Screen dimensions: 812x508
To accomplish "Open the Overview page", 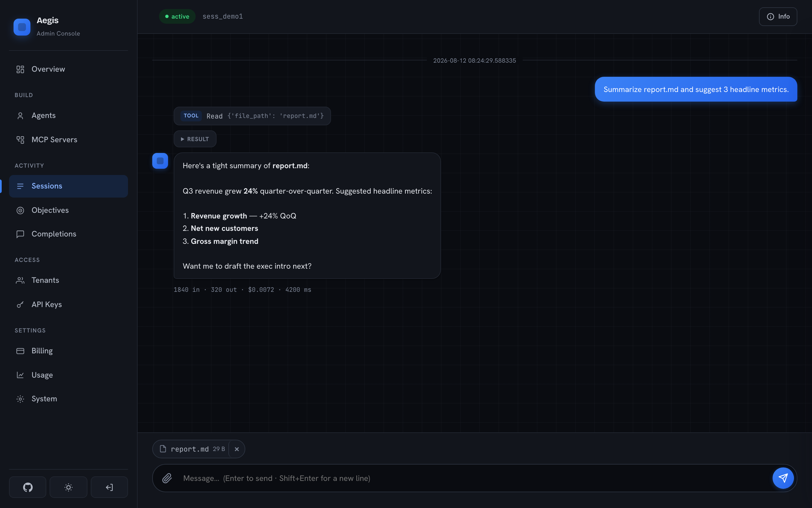I will pos(69,69).
